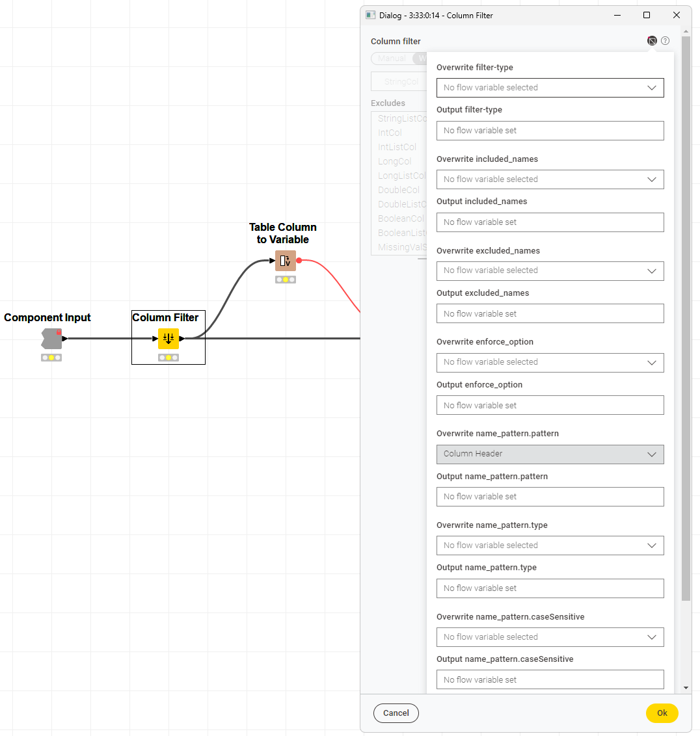
Task: Close the Column Filter dialog window
Action: coord(677,15)
